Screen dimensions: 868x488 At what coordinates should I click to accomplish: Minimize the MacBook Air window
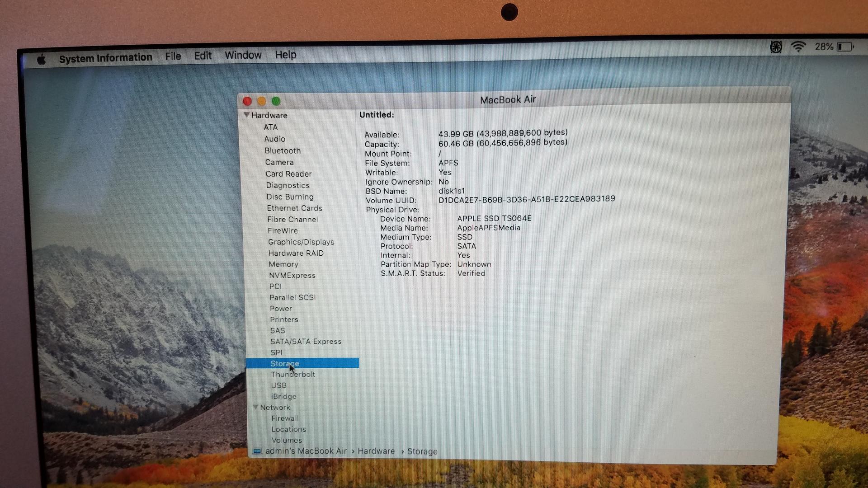262,101
